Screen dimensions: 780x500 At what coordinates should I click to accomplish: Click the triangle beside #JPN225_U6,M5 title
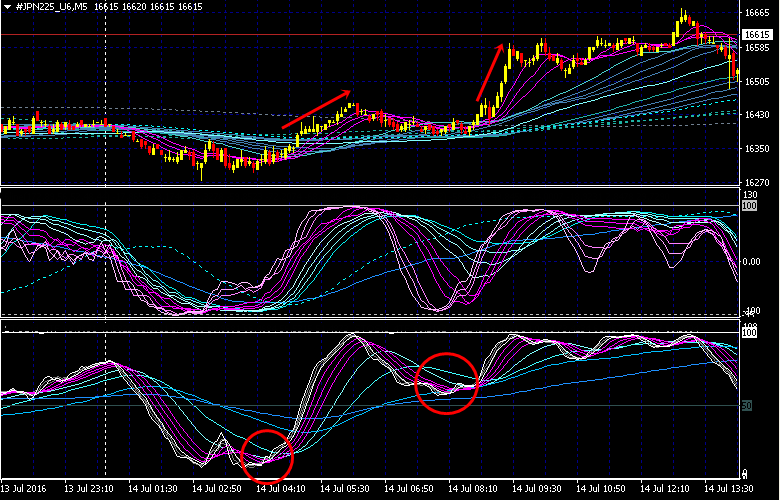(x=7, y=6)
